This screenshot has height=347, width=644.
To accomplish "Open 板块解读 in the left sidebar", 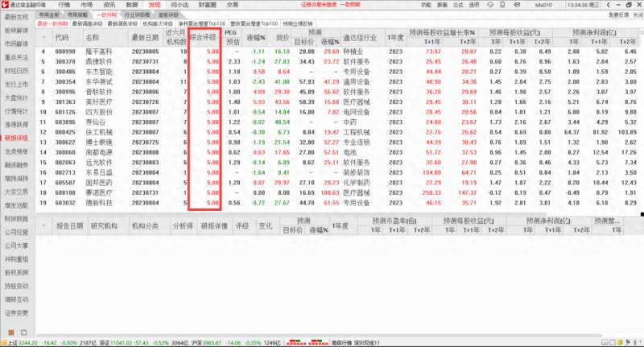I will [16, 31].
